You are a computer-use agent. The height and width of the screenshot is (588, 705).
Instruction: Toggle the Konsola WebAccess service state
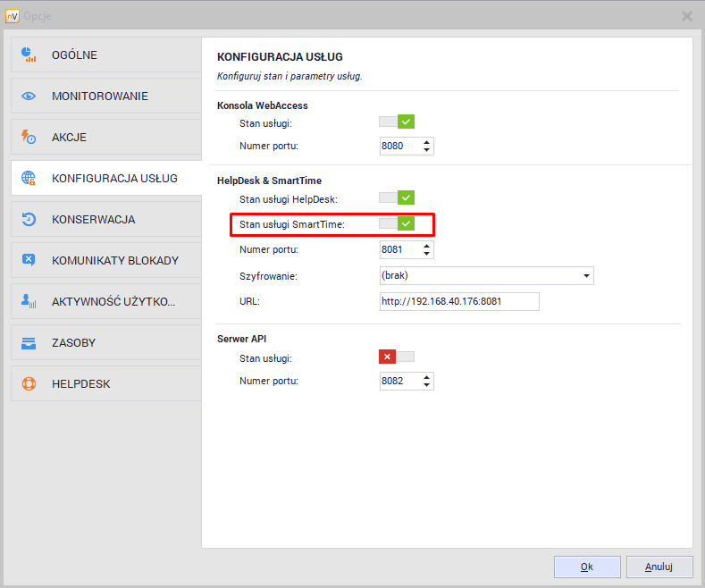(397, 122)
